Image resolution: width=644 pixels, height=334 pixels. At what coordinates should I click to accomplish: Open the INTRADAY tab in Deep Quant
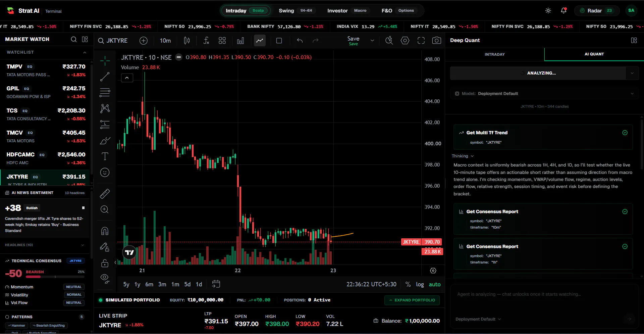point(495,54)
